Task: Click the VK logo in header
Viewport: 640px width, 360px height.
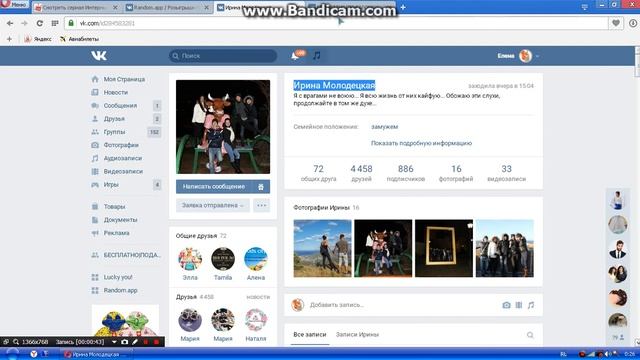Action: coord(99,56)
